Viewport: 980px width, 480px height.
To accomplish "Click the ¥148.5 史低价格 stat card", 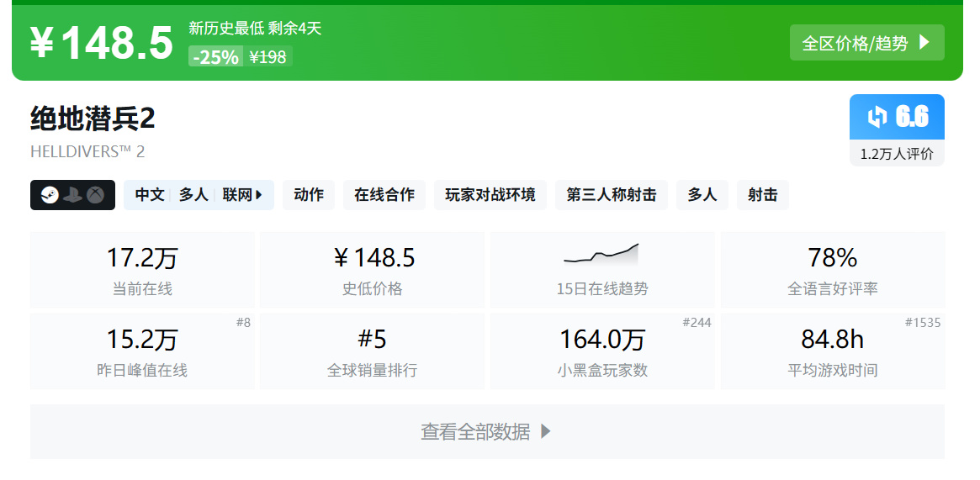I will pos(373,270).
